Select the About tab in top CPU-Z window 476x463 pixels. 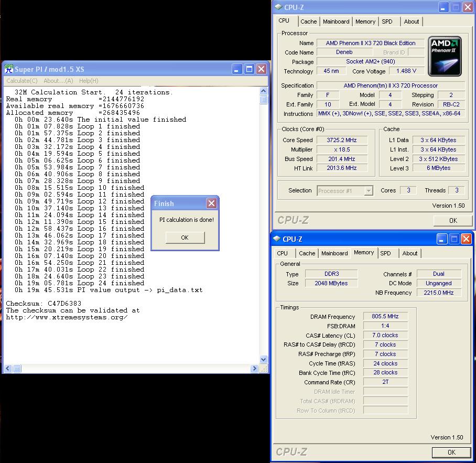(412, 21)
